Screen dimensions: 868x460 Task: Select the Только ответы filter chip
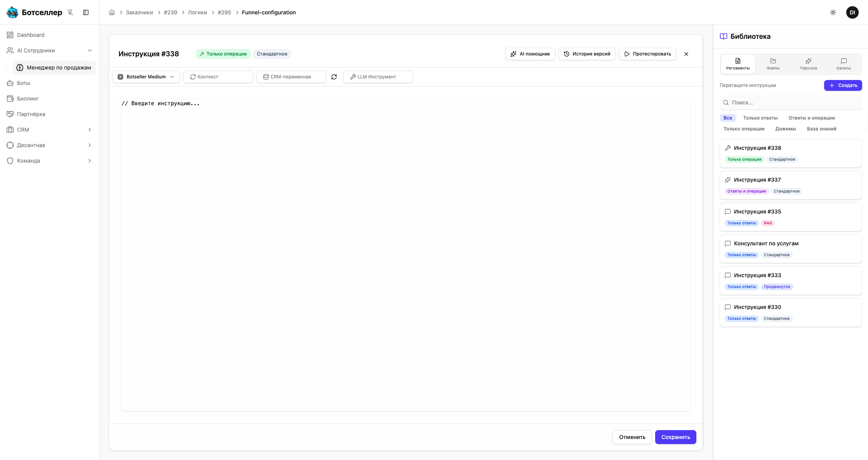(760, 118)
